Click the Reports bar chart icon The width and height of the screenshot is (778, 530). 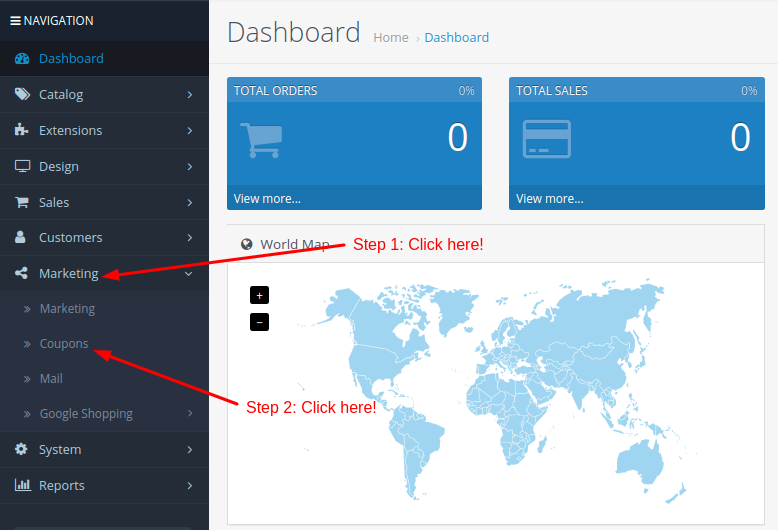22,485
